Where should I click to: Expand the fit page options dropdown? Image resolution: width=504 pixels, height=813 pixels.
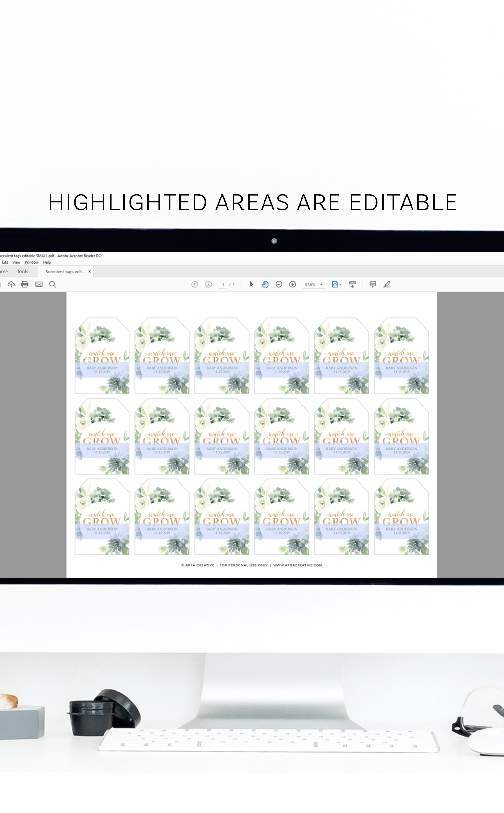pos(340,285)
